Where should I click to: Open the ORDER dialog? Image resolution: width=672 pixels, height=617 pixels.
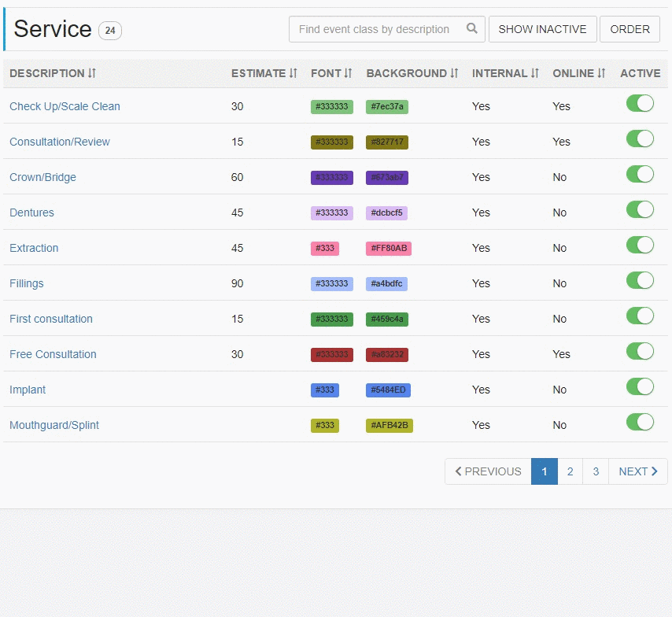pyautogui.click(x=630, y=28)
